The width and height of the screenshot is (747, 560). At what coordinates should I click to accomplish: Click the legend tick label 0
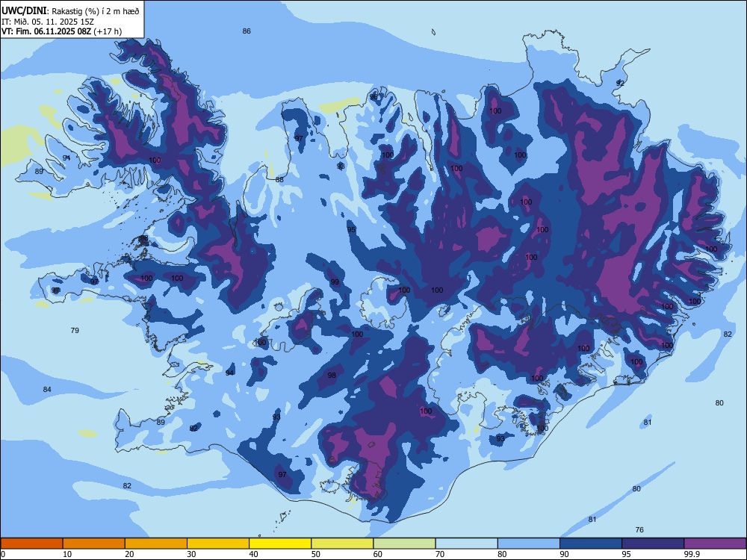pyautogui.click(x=3, y=554)
